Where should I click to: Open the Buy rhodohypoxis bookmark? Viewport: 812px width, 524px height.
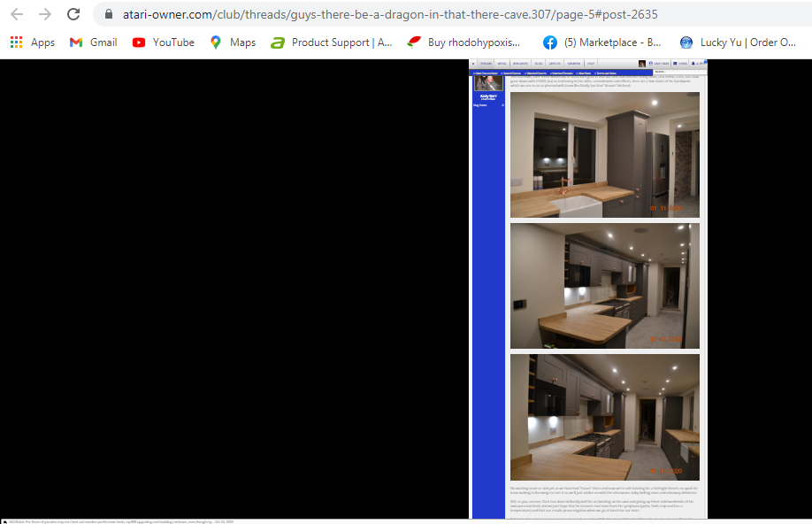(x=463, y=42)
